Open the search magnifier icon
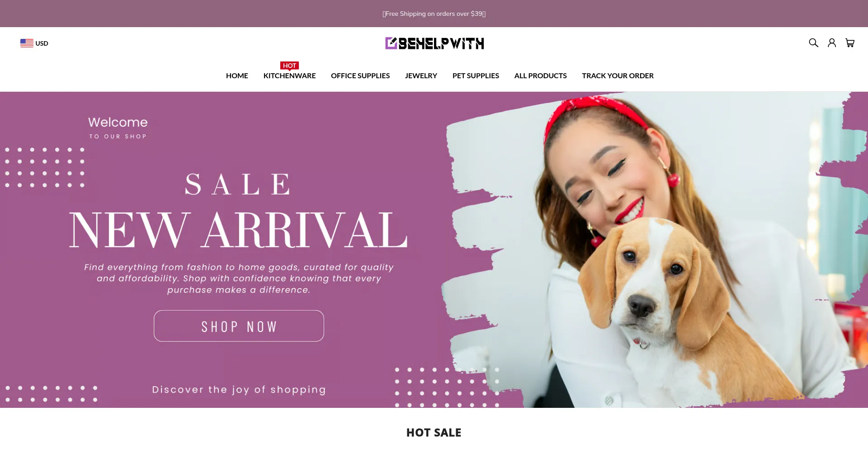The width and height of the screenshot is (868, 449). click(x=813, y=43)
